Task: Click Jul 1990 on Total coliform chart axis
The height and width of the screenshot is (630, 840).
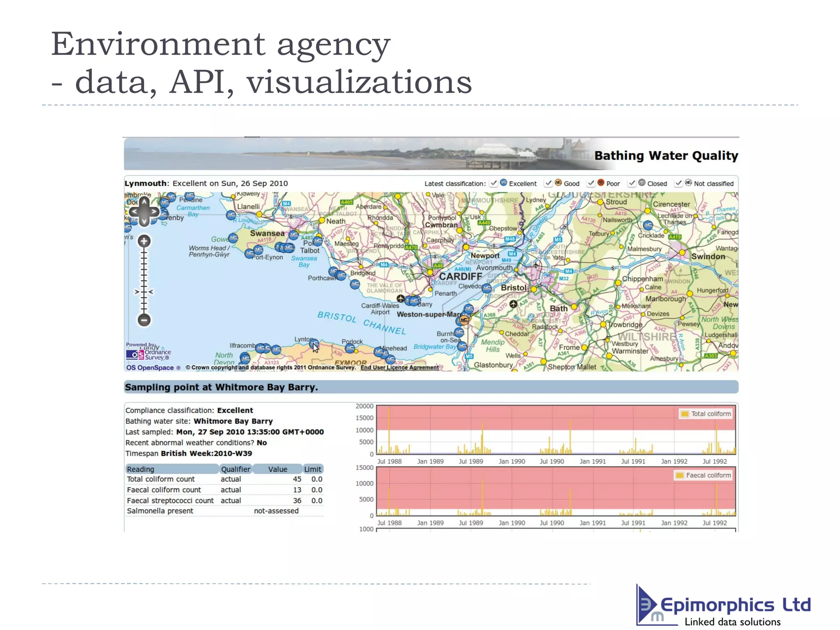Action: point(552,461)
